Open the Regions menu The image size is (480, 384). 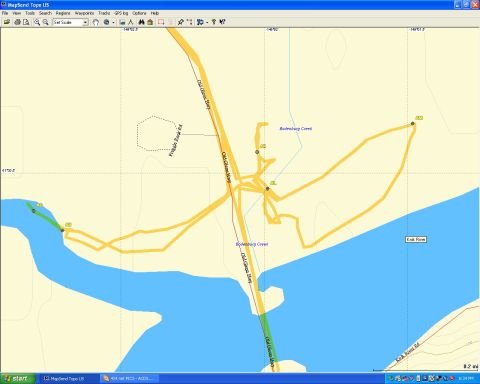63,13
